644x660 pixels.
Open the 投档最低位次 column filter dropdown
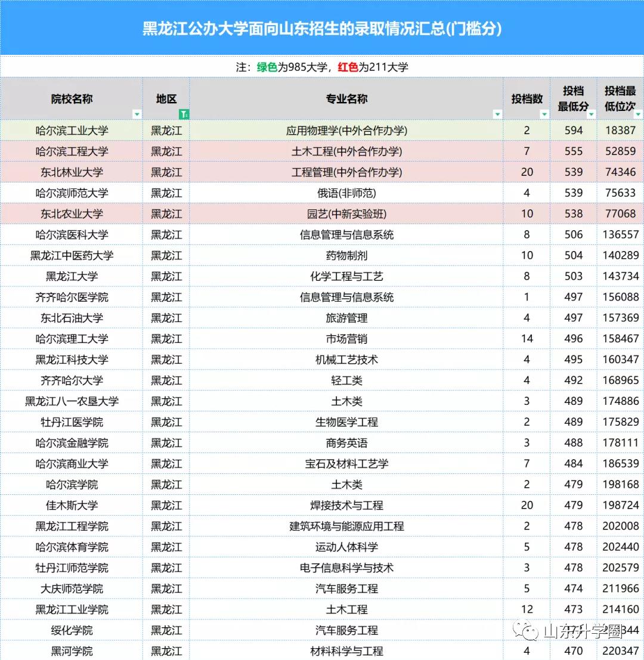click(639, 114)
